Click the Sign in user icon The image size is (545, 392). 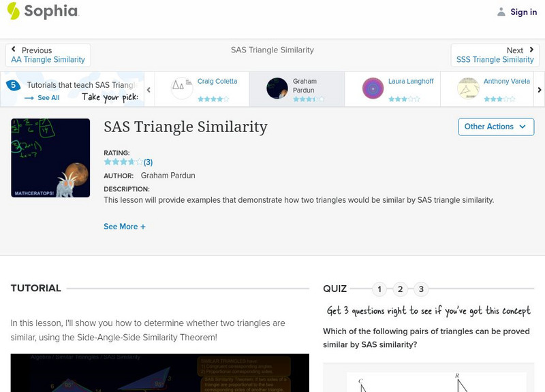(x=501, y=12)
